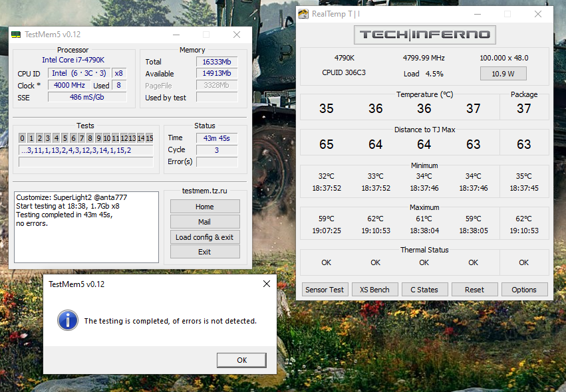Click the CPU ID Intel field

coord(79,73)
